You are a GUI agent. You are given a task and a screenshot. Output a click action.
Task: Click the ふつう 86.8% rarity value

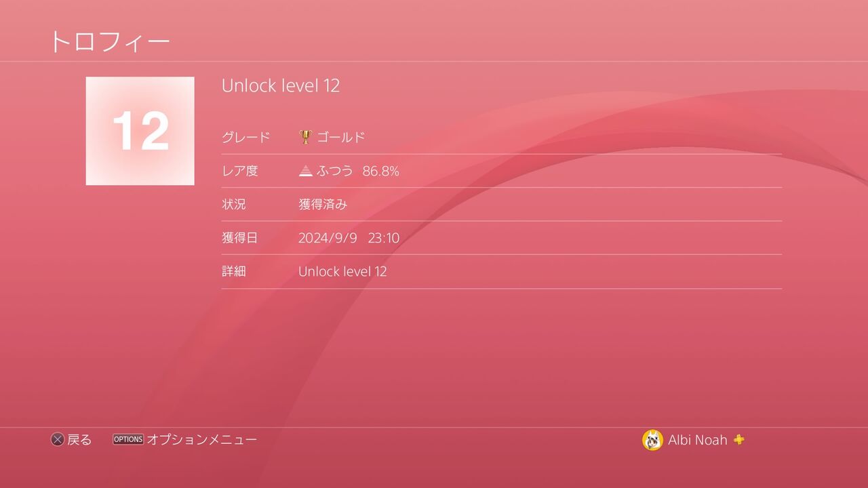click(x=358, y=171)
